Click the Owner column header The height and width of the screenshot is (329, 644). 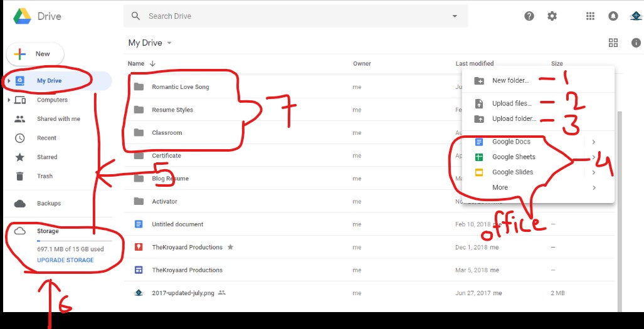coord(362,63)
